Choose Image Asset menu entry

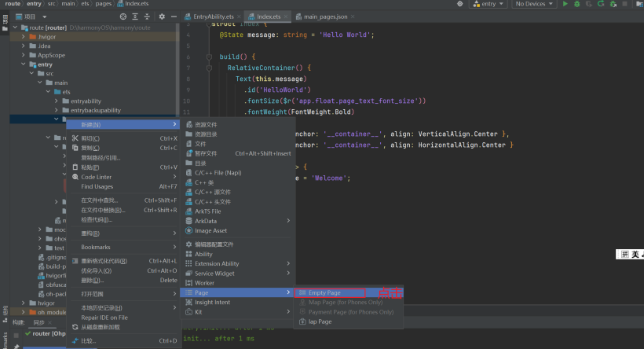point(238,230)
